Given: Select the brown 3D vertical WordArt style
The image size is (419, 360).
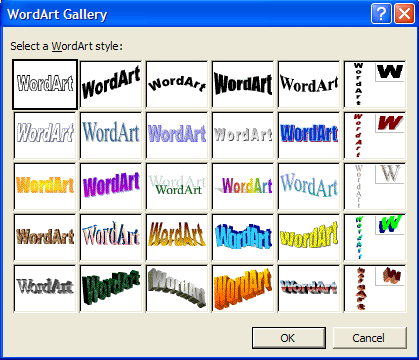Looking at the screenshot, I should click(375, 288).
